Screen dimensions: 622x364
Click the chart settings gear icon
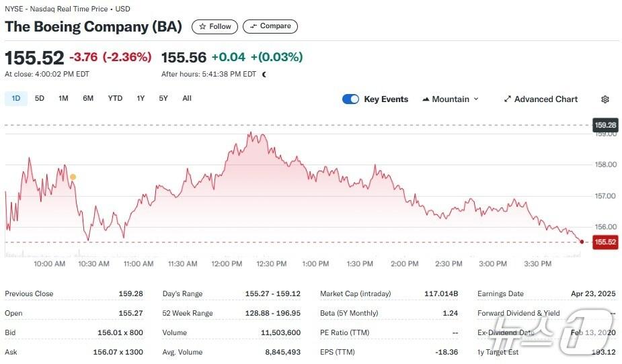(605, 99)
